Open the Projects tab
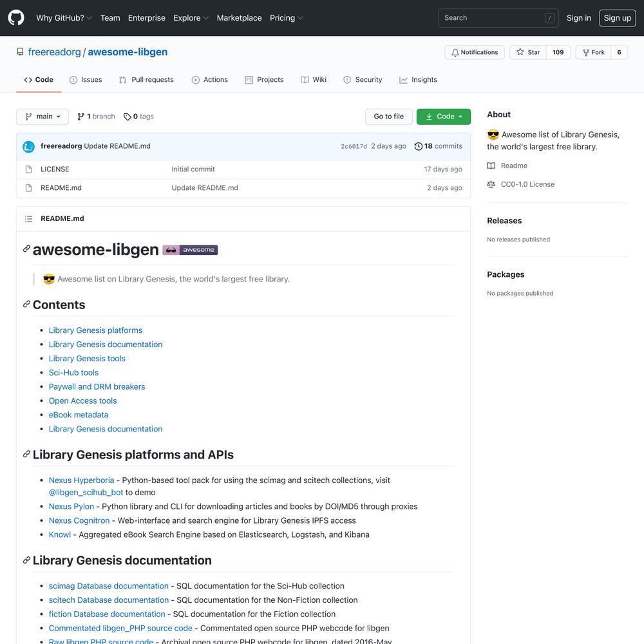The width and height of the screenshot is (644, 644). (x=264, y=80)
